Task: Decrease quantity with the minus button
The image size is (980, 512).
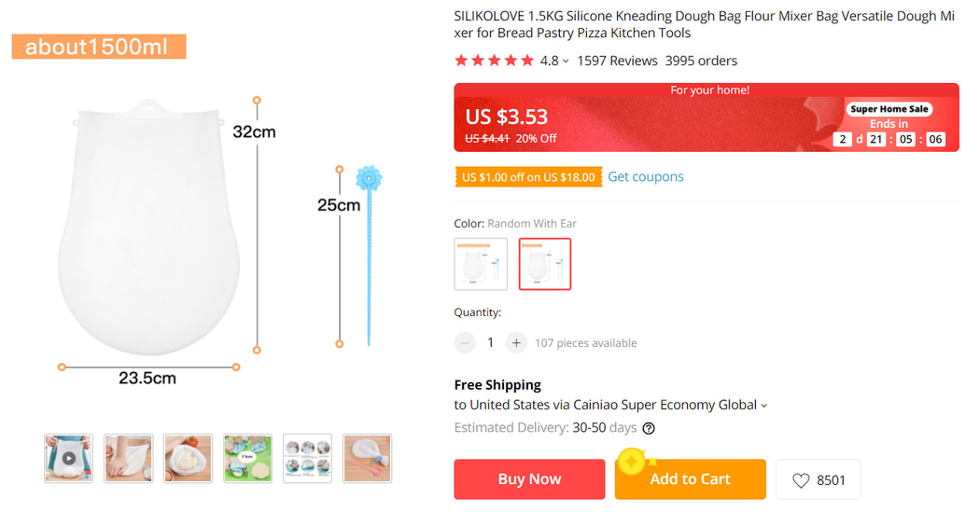Action: tap(466, 343)
